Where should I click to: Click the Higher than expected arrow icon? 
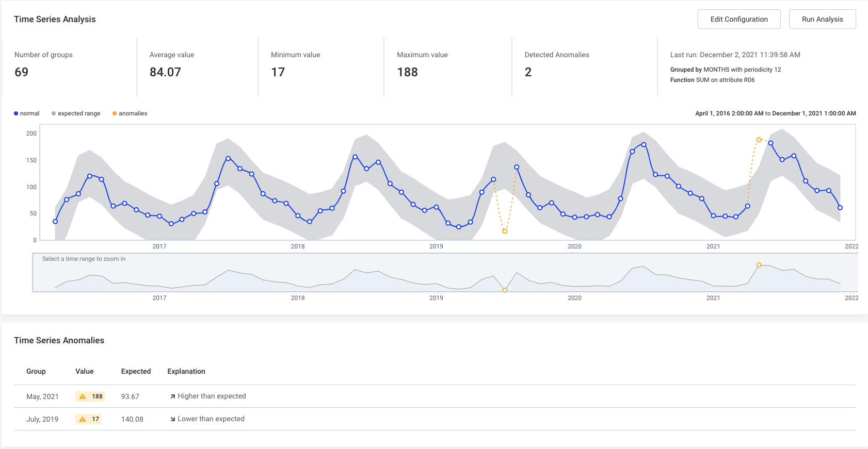[173, 396]
